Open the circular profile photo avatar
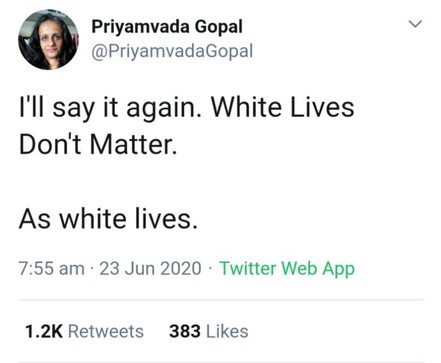Viewport: 441px width, 363px height. click(48, 40)
